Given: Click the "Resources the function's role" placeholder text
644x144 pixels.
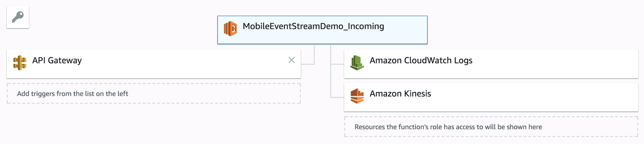Looking at the screenshot, I should point(448,127).
